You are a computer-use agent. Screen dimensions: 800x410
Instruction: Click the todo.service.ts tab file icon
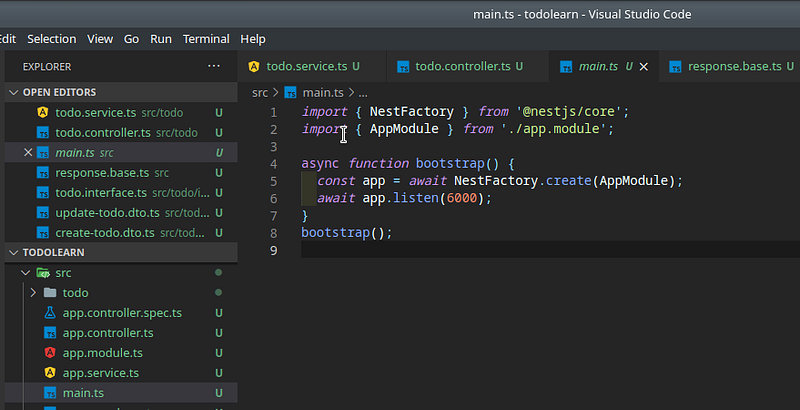[254, 66]
